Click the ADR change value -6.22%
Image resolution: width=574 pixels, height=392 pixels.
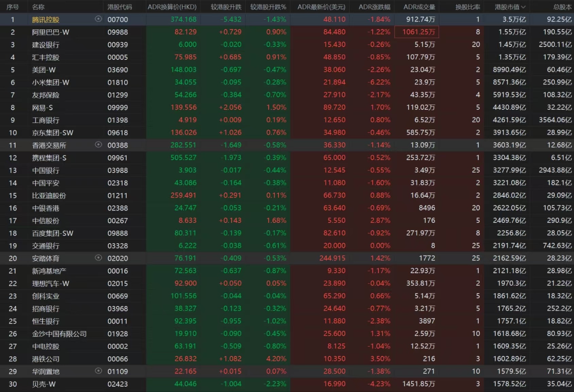[379, 82]
